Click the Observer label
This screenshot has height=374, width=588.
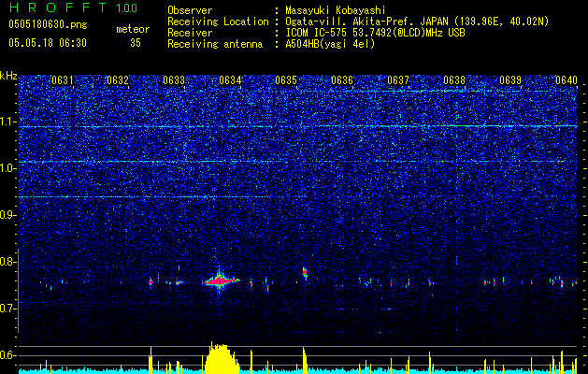[x=190, y=10]
